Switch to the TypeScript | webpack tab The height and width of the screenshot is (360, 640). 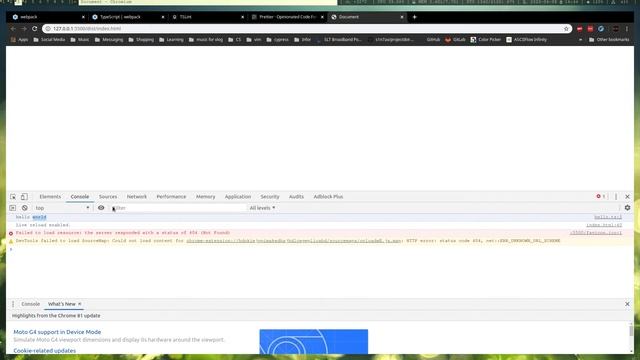click(127, 17)
